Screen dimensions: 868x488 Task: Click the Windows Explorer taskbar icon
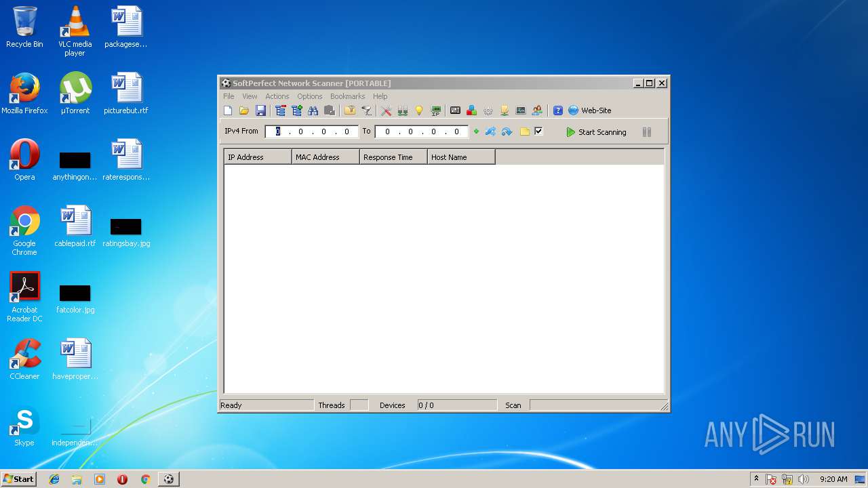click(x=77, y=479)
